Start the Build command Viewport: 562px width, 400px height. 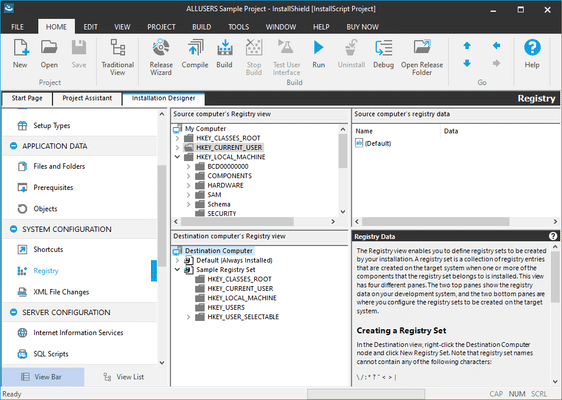(x=224, y=54)
